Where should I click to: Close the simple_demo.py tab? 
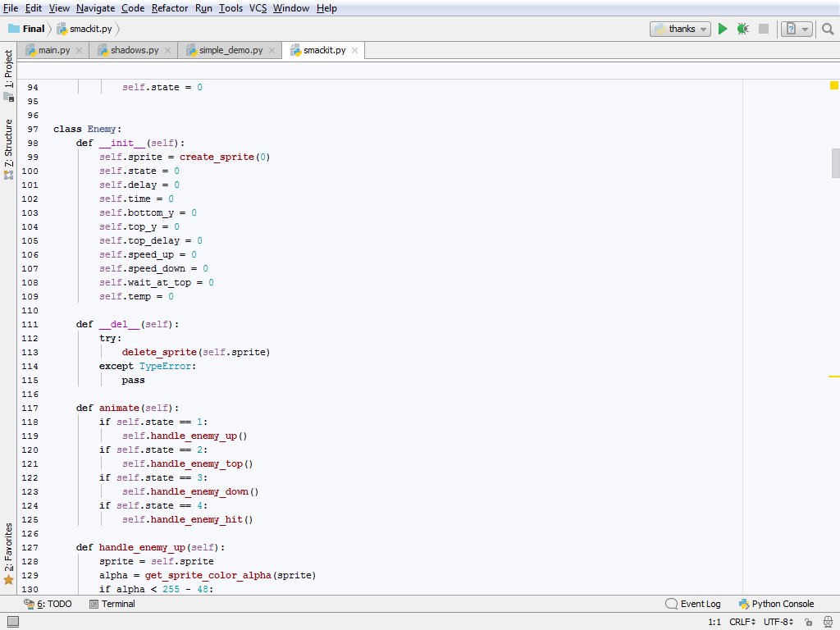click(x=272, y=50)
